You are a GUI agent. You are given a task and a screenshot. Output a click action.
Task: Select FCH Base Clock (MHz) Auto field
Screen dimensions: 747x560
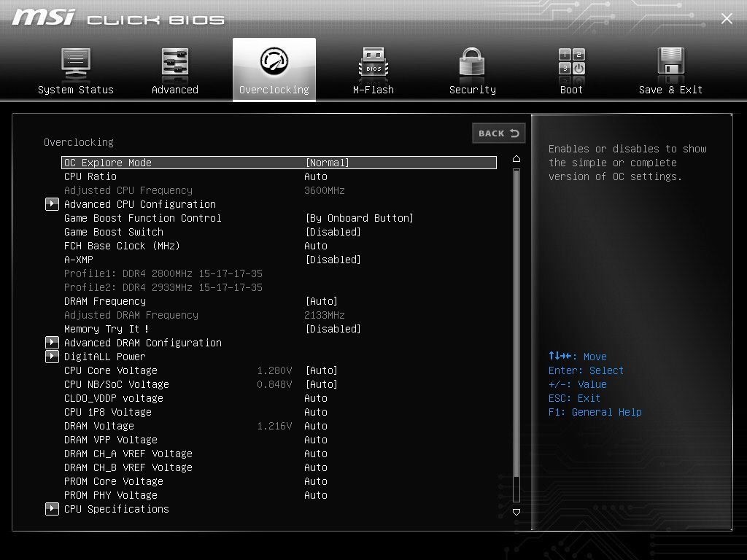tap(316, 246)
